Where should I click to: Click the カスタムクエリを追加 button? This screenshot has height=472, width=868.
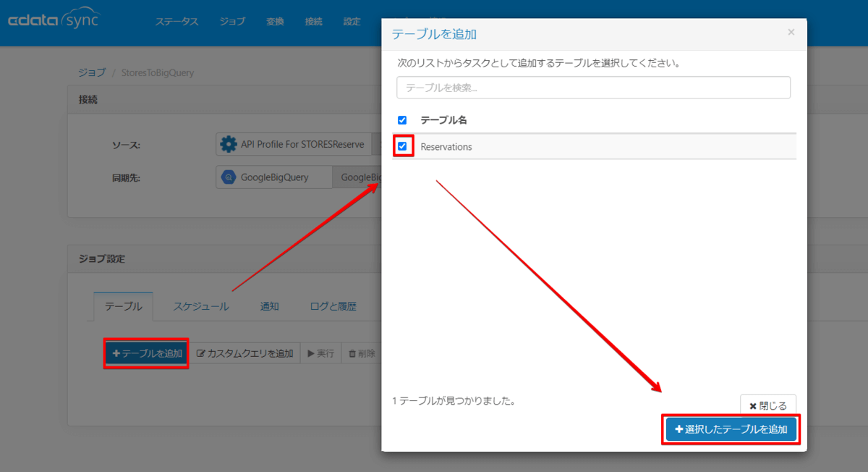(x=244, y=353)
